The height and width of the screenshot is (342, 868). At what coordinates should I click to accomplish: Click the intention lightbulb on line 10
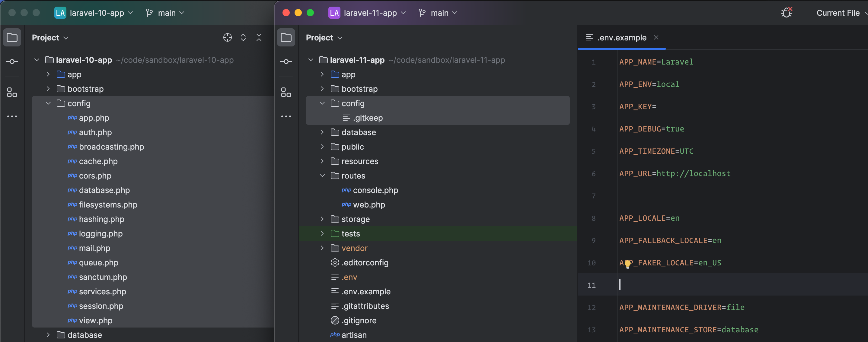pos(627,264)
